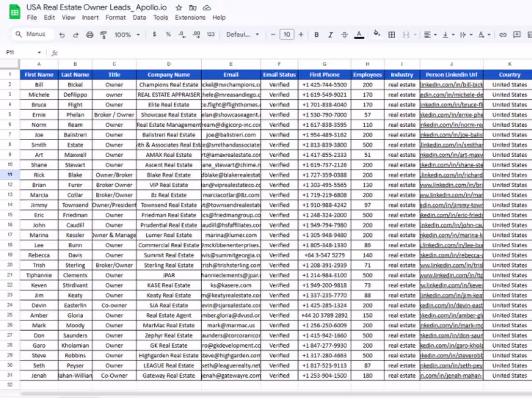
Task: Open Marina Kessler's LinkedIn link
Action: [x=452, y=235]
